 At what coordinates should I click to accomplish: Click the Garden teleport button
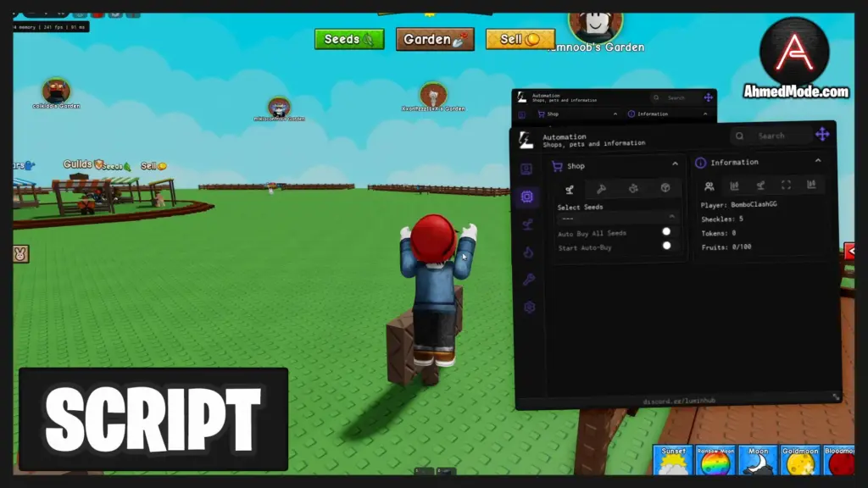435,39
